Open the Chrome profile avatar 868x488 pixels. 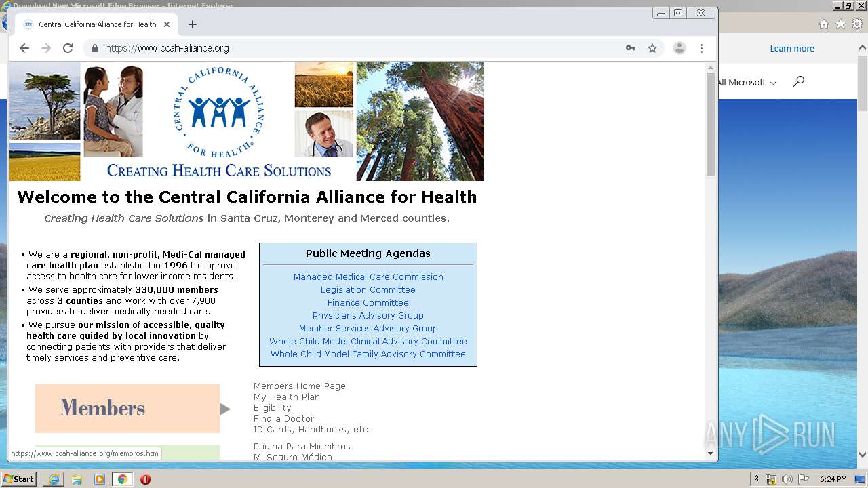(679, 48)
